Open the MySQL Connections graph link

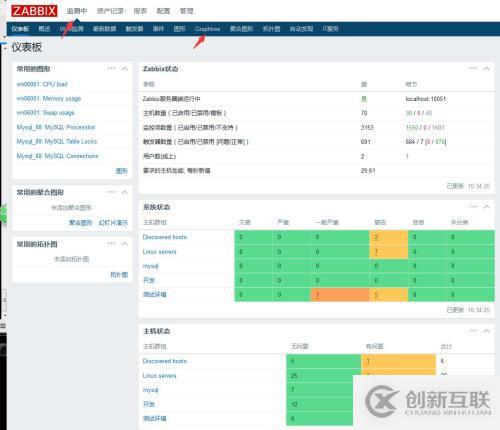pos(58,156)
